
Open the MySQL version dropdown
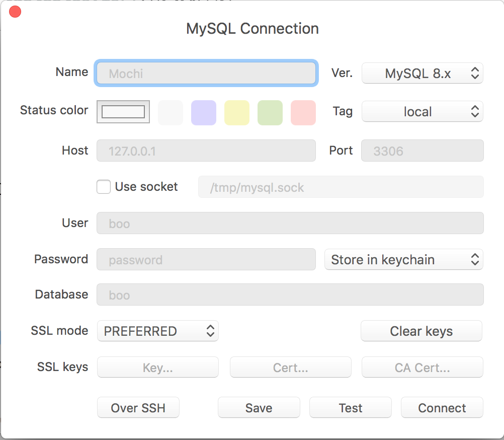[423, 74]
